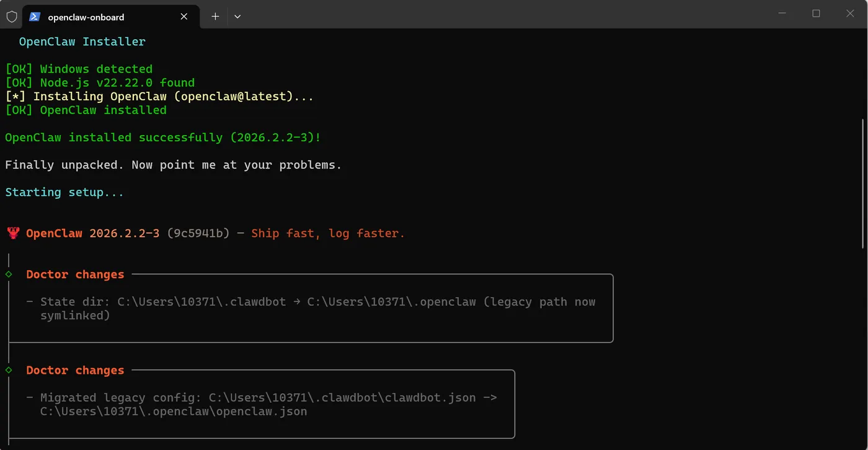
Task: Close the terminal window
Action: pyautogui.click(x=850, y=14)
